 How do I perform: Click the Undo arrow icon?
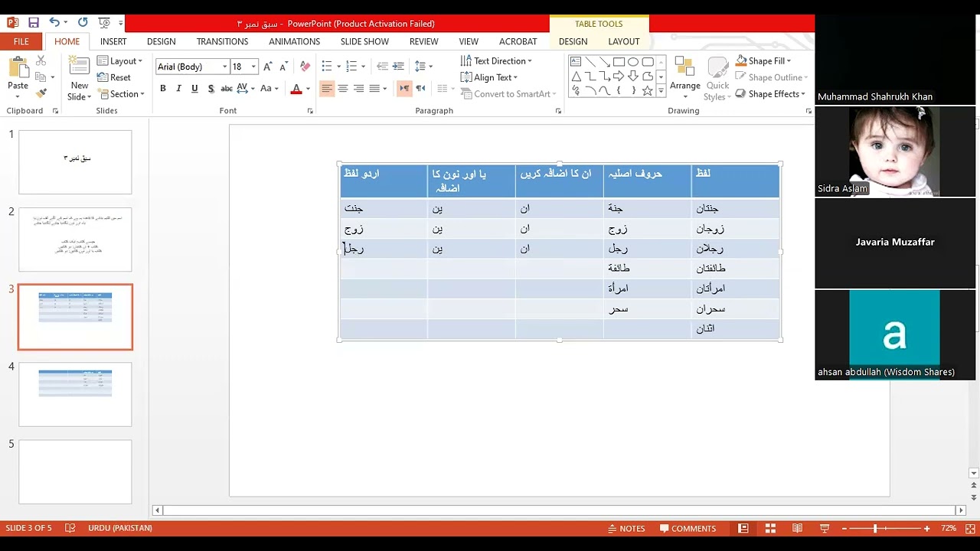click(x=54, y=23)
